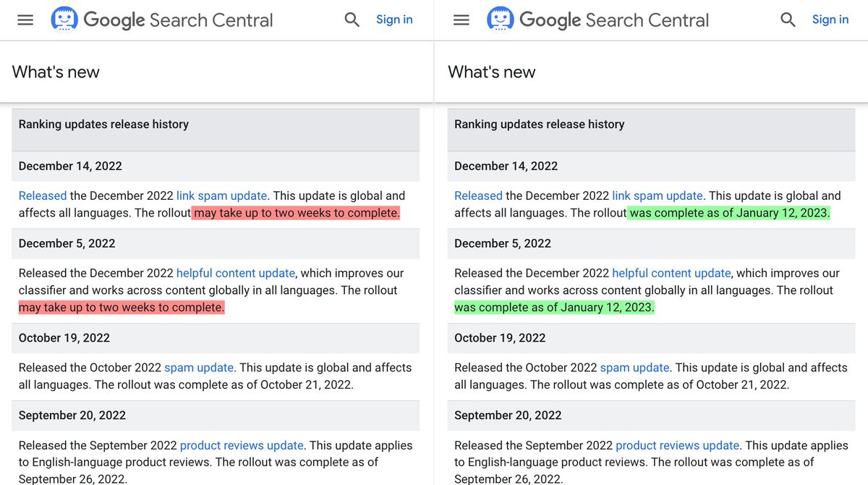Click October 19, 2022 date in right panel

click(501, 338)
